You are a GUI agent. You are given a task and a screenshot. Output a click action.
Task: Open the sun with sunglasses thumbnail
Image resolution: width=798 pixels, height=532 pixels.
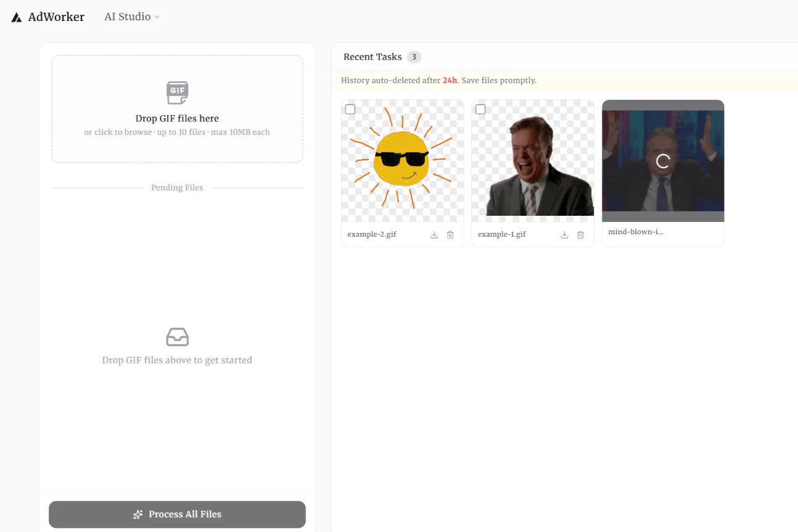(x=403, y=161)
